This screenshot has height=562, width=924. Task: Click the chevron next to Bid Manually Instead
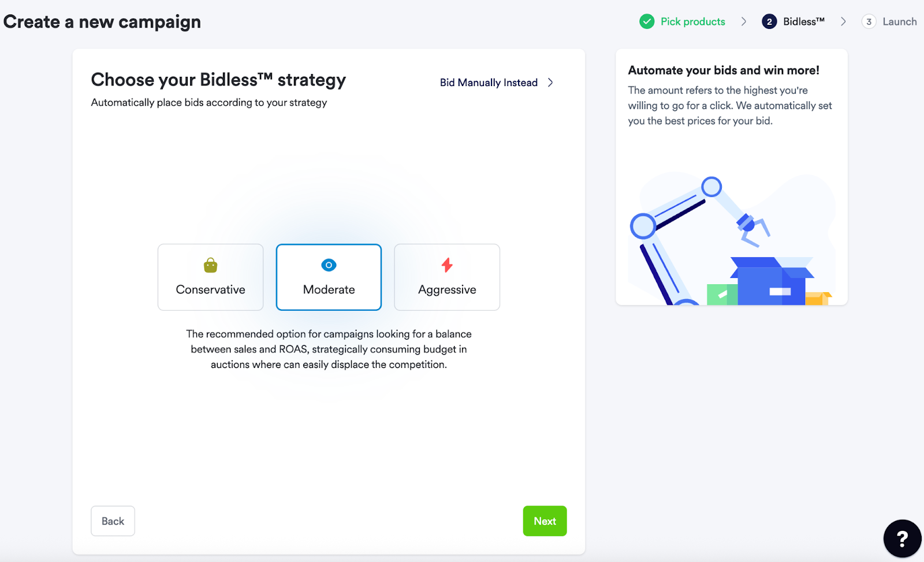(550, 83)
